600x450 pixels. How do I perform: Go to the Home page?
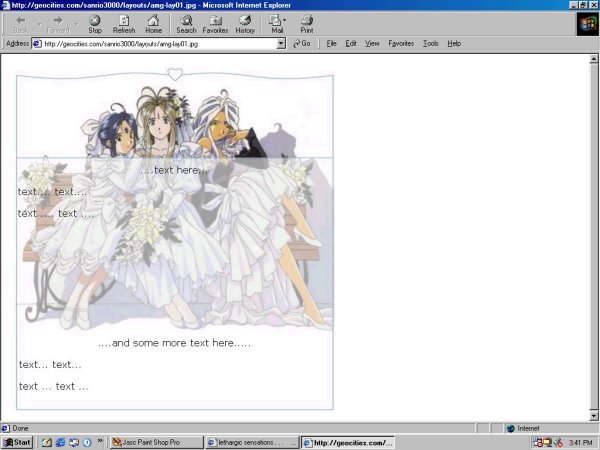[x=153, y=24]
